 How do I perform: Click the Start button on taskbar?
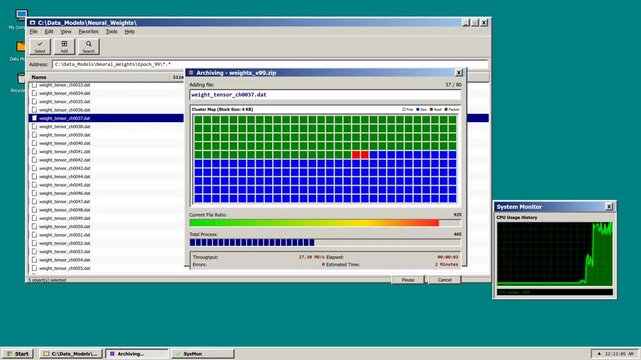pos(18,354)
